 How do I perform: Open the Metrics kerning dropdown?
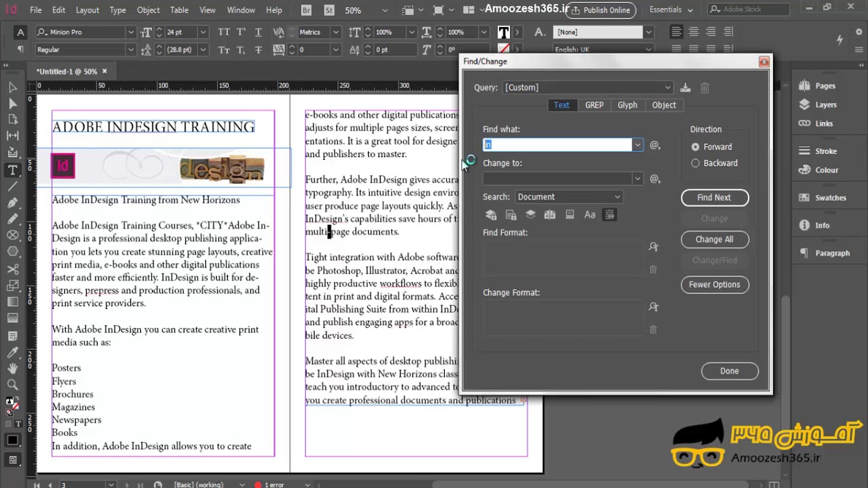(336, 33)
